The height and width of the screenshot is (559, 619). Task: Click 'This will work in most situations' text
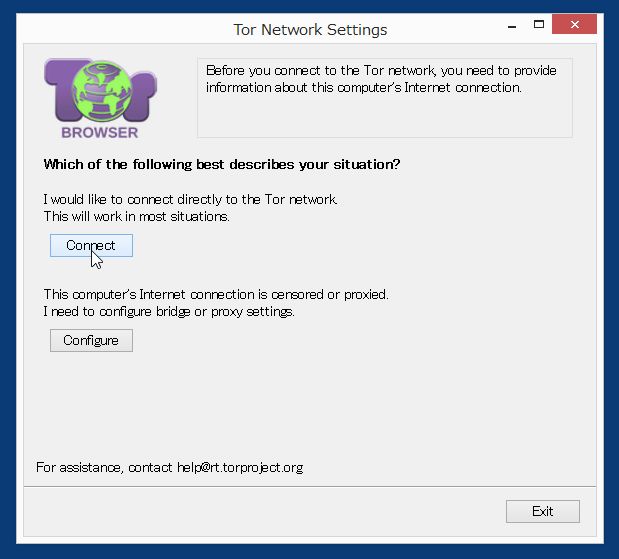137,217
